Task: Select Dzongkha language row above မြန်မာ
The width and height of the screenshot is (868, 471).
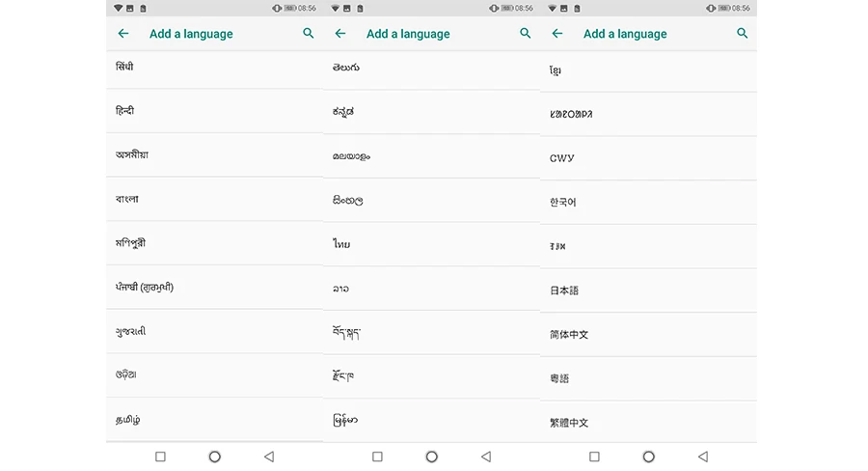Action: tap(432, 376)
